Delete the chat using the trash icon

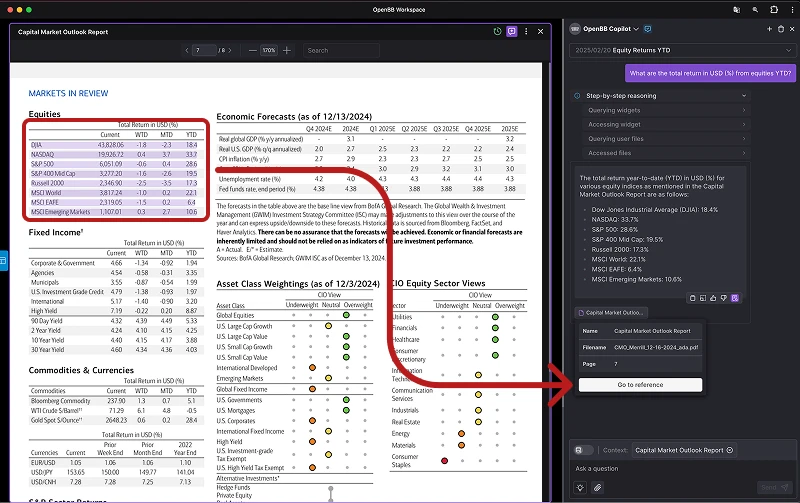click(782, 29)
